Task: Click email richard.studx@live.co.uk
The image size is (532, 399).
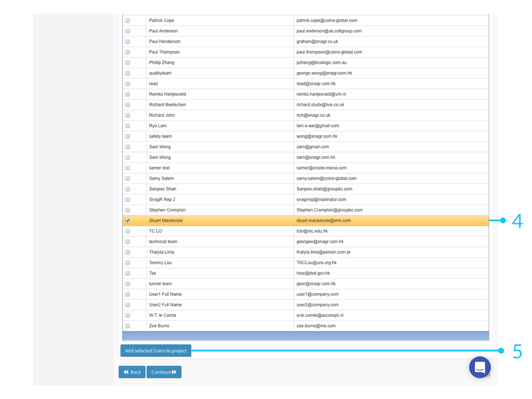Action: pyautogui.click(x=320, y=104)
